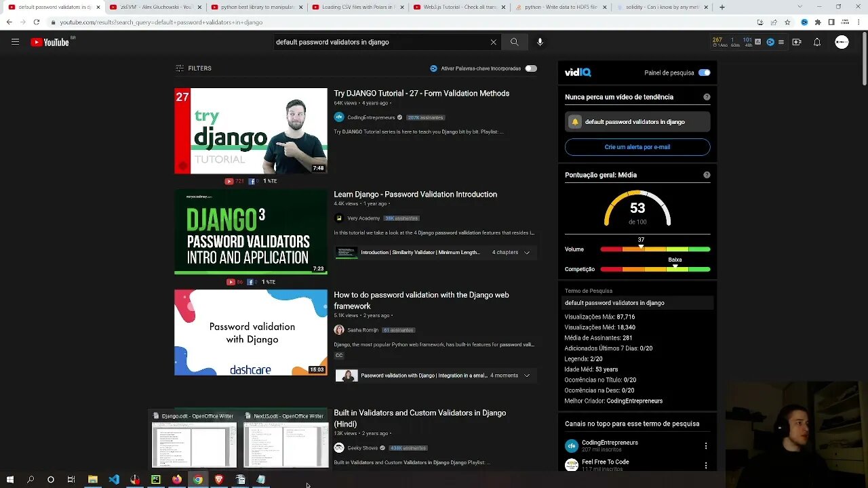The width and height of the screenshot is (868, 488).
Task: Open Chrome tab search chevron
Action: [x=801, y=7]
